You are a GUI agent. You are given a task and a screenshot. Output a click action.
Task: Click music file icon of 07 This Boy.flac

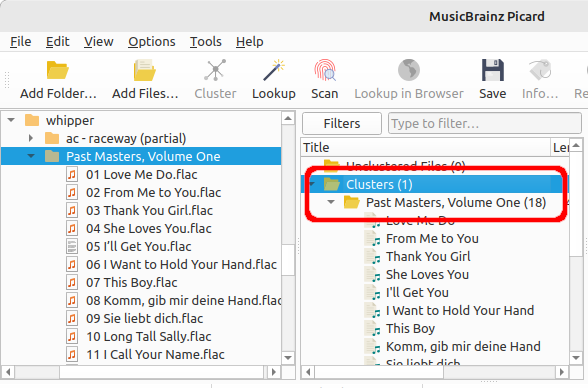pyautogui.click(x=72, y=282)
